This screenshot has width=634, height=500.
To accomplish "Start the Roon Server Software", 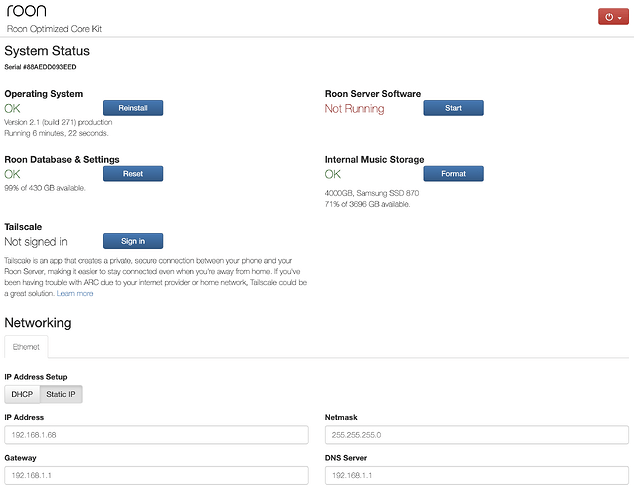I will [x=453, y=108].
